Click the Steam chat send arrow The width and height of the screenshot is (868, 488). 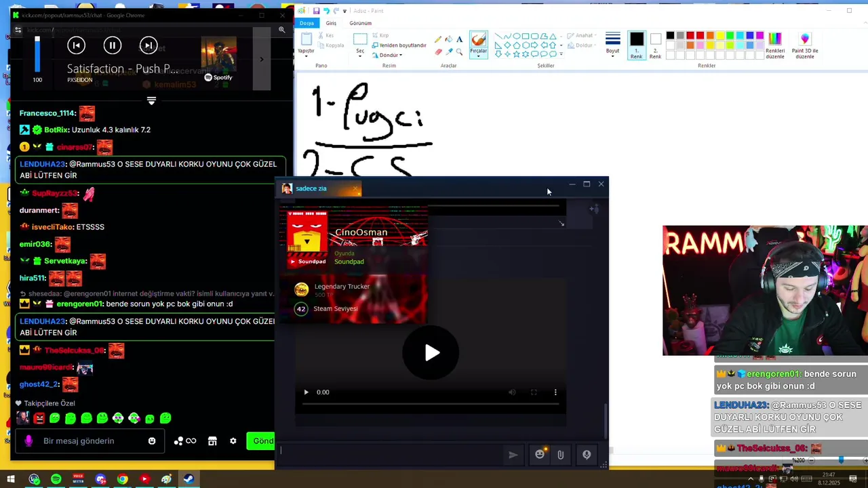(x=513, y=455)
